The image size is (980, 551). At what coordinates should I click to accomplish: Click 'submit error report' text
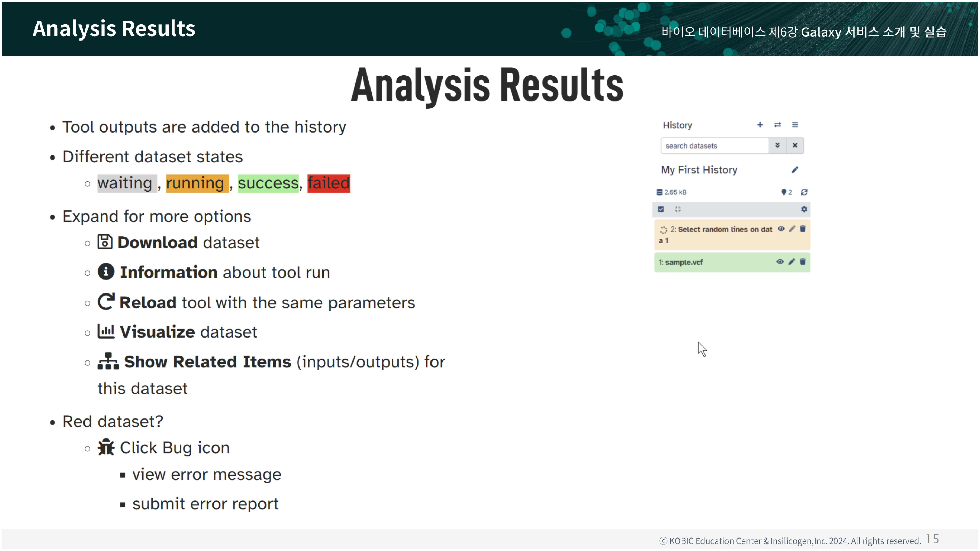point(205,504)
